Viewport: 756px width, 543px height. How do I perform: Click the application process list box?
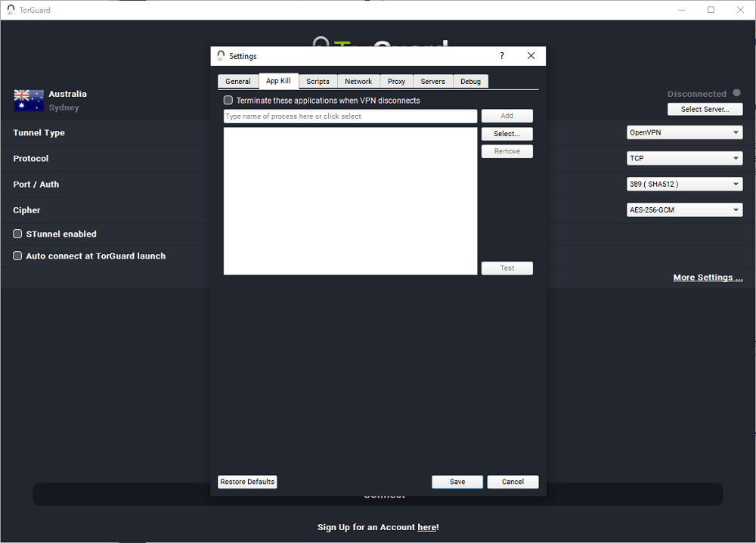tap(350, 201)
